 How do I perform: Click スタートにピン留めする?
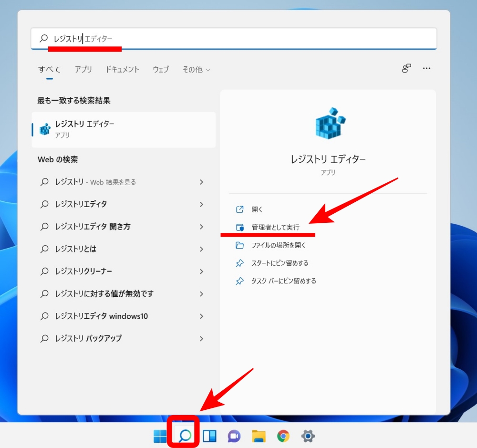click(280, 263)
